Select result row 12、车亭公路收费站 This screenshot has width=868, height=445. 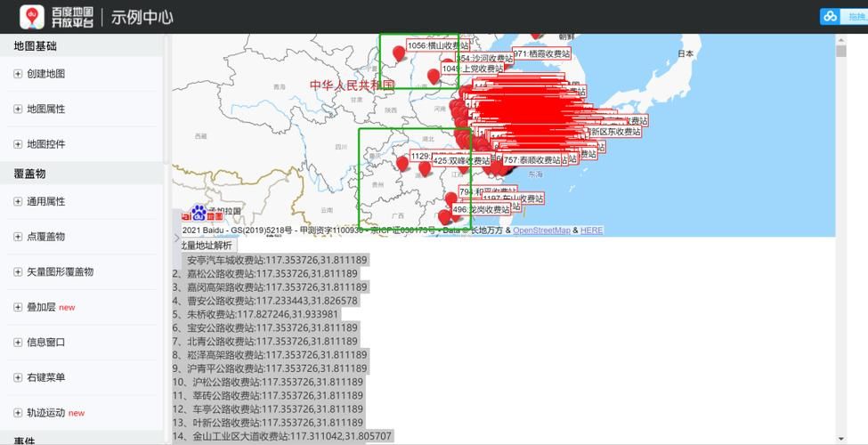(268, 409)
